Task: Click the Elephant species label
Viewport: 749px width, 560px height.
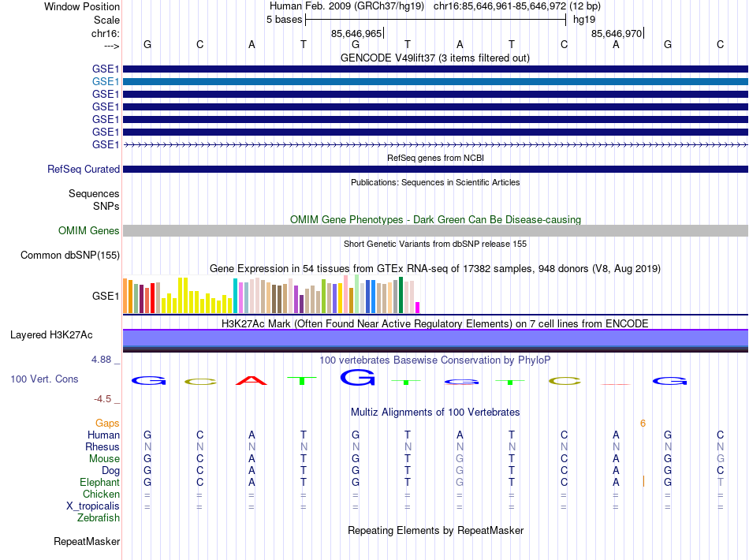Action: click(100, 482)
